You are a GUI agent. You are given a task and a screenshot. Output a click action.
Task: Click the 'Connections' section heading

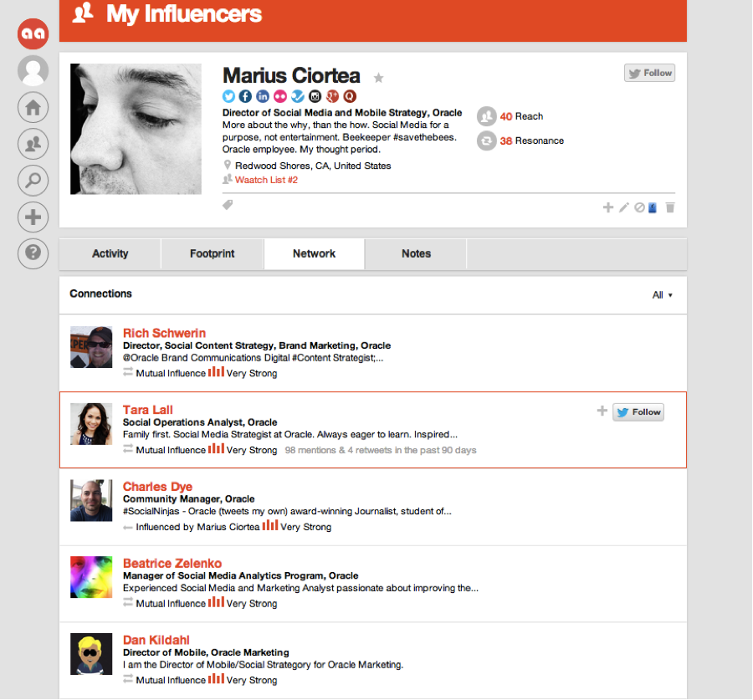(x=101, y=294)
